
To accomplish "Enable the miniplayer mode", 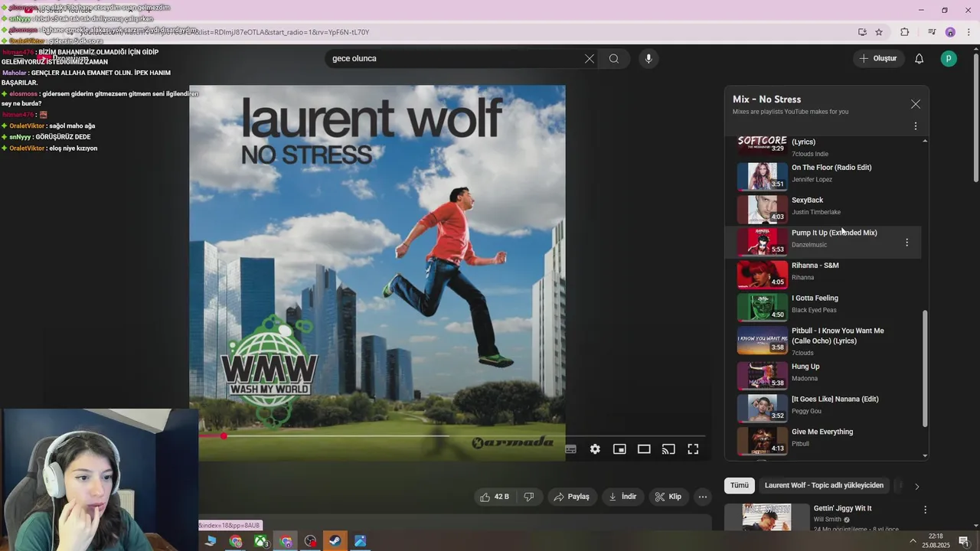I will click(619, 449).
